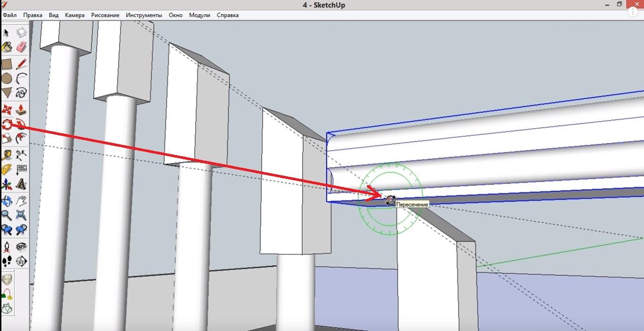Open the Камера menu
The height and width of the screenshot is (331, 644).
(x=74, y=15)
